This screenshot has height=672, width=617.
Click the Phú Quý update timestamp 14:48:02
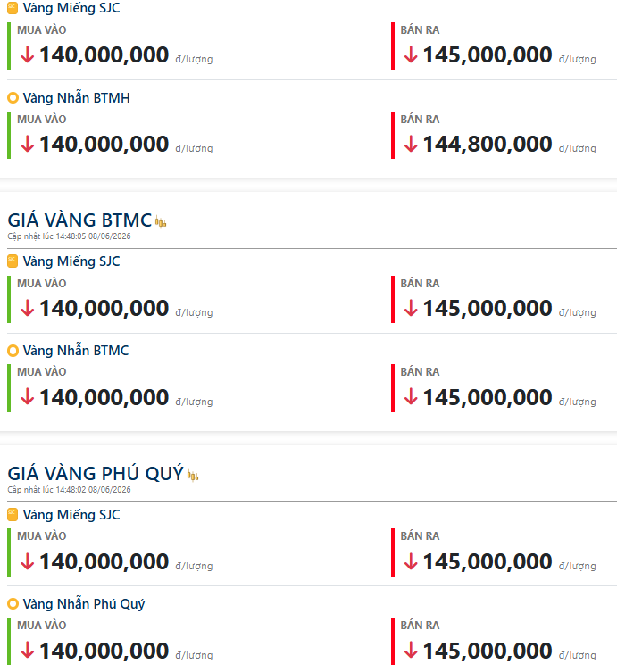71,489
